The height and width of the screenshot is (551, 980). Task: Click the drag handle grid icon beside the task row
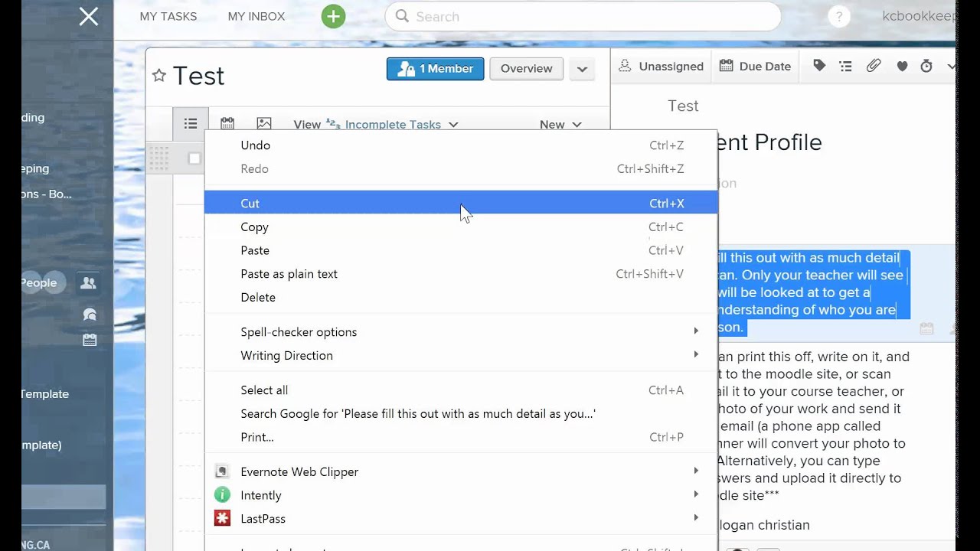tap(158, 158)
